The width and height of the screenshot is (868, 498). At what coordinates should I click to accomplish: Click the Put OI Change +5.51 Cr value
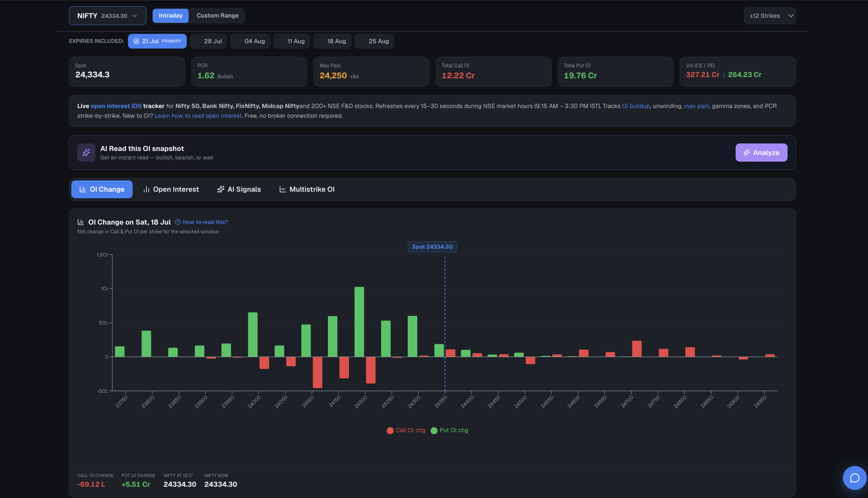135,484
